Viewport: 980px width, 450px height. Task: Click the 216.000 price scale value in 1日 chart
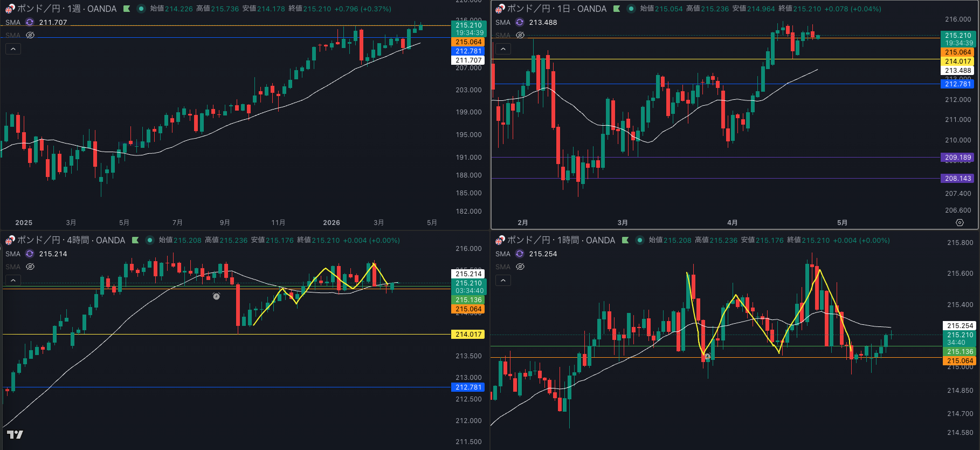click(958, 19)
